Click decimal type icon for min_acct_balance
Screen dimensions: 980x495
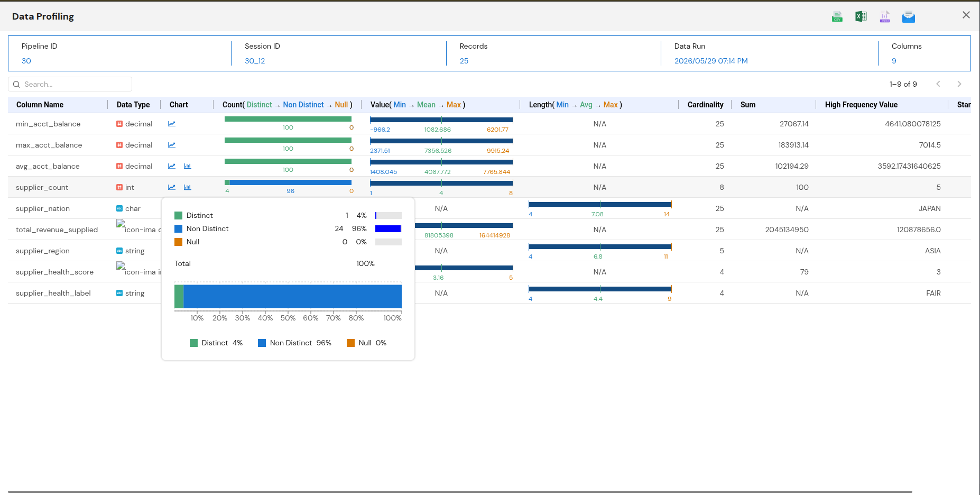click(119, 124)
